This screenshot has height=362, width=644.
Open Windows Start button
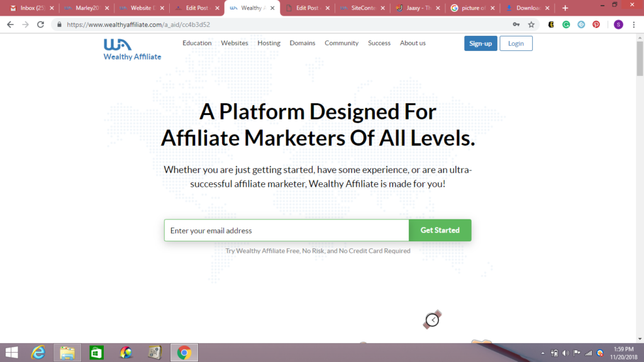pos(12,353)
